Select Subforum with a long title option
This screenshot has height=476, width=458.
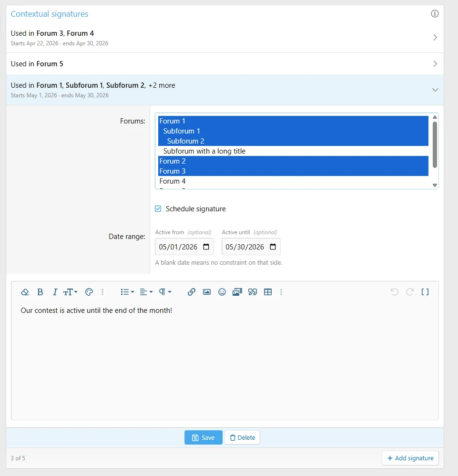[293, 151]
